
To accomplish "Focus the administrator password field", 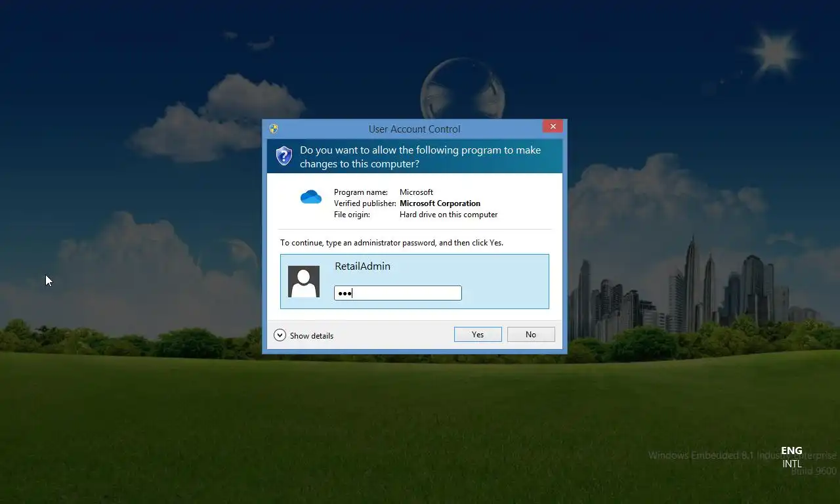I will (398, 293).
